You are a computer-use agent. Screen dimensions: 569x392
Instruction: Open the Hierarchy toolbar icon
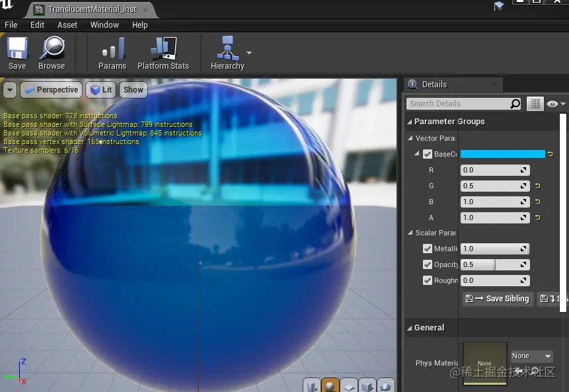point(227,54)
